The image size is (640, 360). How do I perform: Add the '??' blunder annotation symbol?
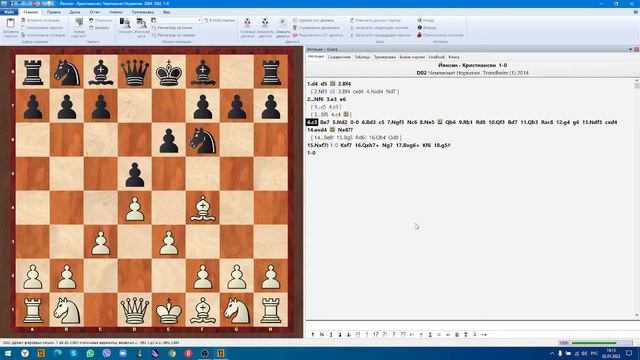(403, 335)
